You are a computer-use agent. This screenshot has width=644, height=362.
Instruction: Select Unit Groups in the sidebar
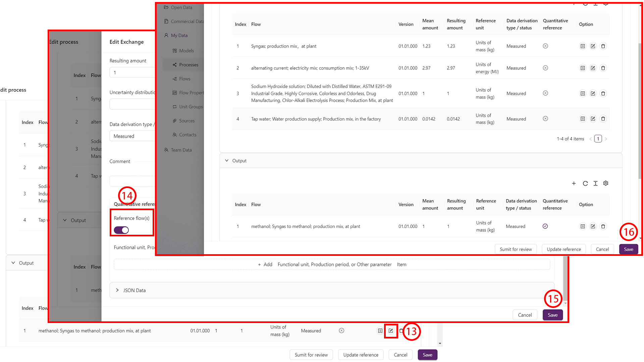tap(191, 107)
